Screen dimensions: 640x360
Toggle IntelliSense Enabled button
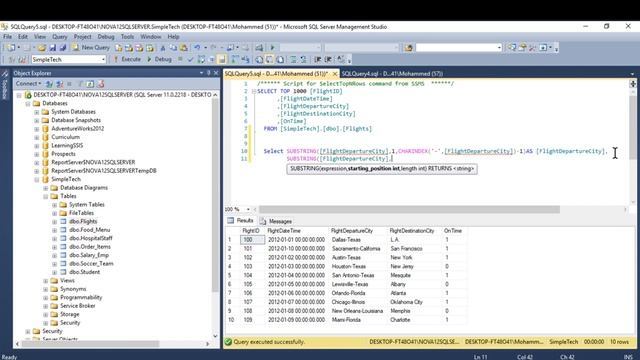pos(222,59)
